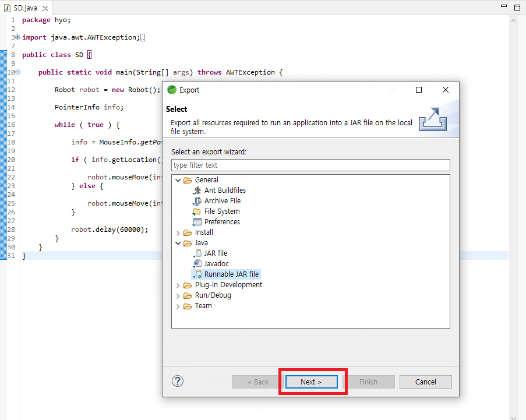Maximize the Export dialog window
This screenshot has width=526, height=420.
(x=419, y=90)
